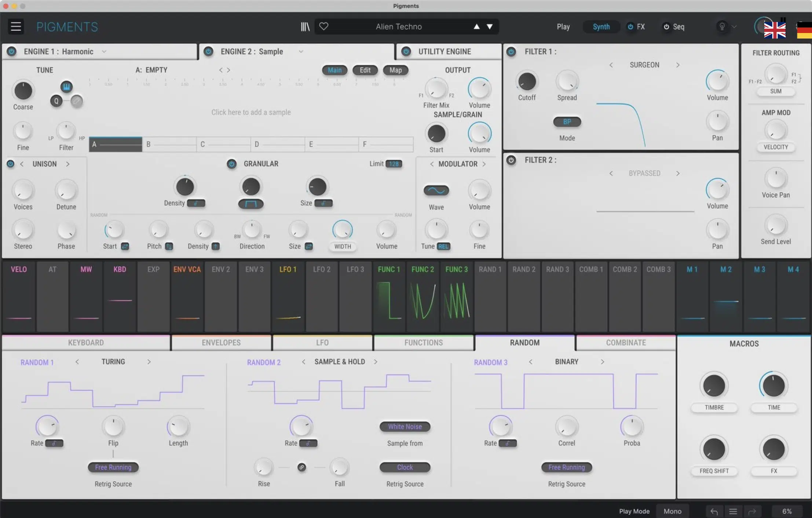Click White Noise Sample from button

[x=405, y=427]
